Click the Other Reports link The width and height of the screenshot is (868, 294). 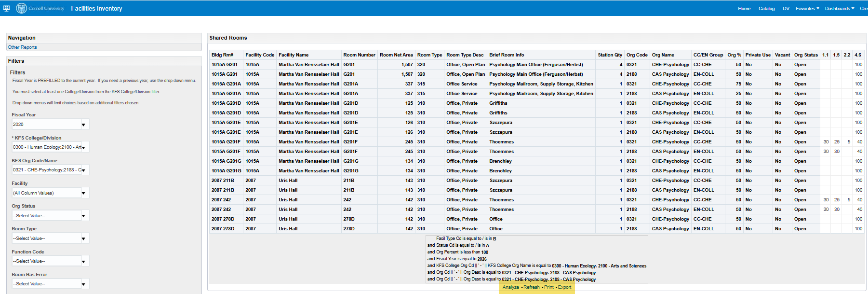point(22,47)
